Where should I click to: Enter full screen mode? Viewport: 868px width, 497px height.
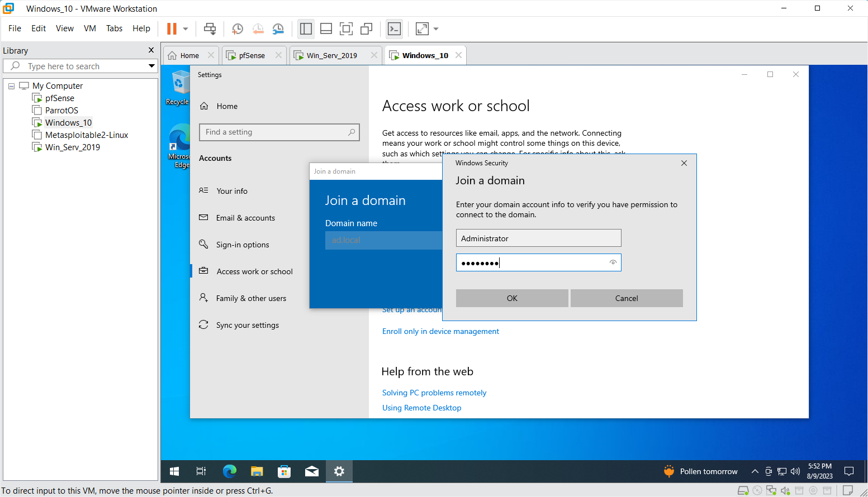point(346,28)
